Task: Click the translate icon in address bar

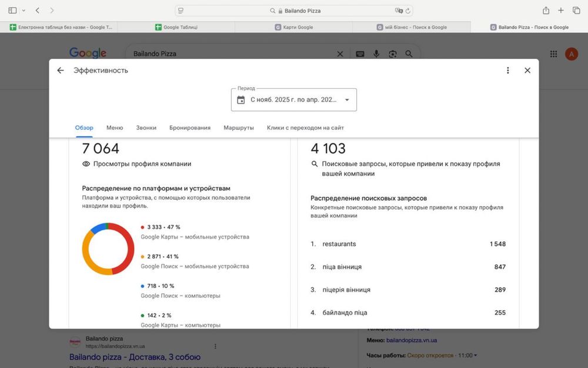Action: point(398,11)
